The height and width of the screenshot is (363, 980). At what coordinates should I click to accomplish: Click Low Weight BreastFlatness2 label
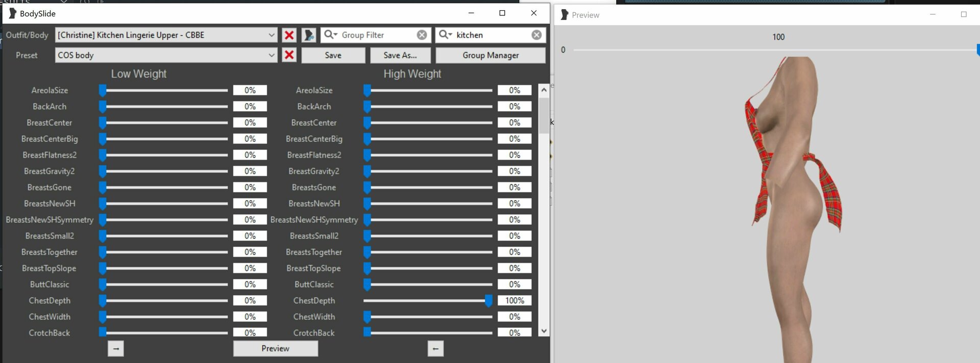pyautogui.click(x=50, y=155)
